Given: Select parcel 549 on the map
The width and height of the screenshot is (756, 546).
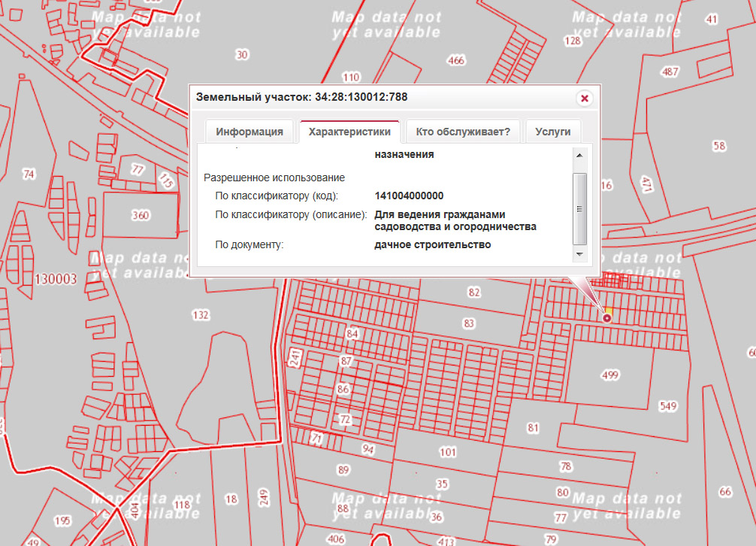Looking at the screenshot, I should pyautogui.click(x=668, y=406).
